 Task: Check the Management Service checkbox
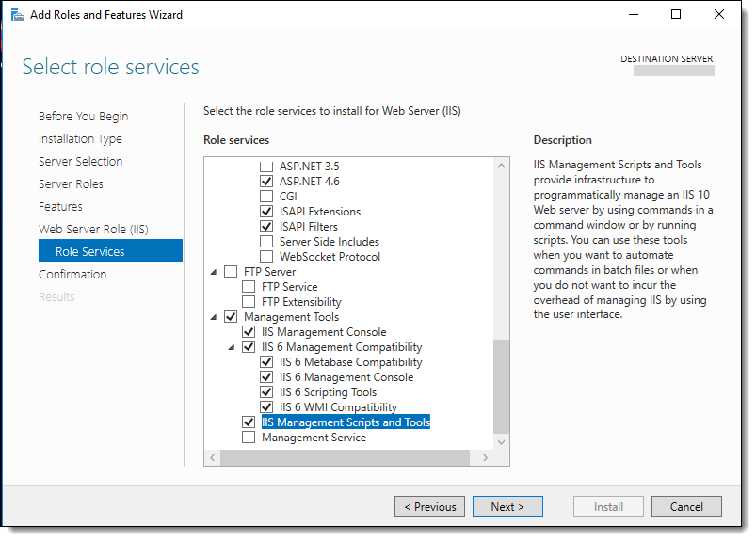point(249,438)
